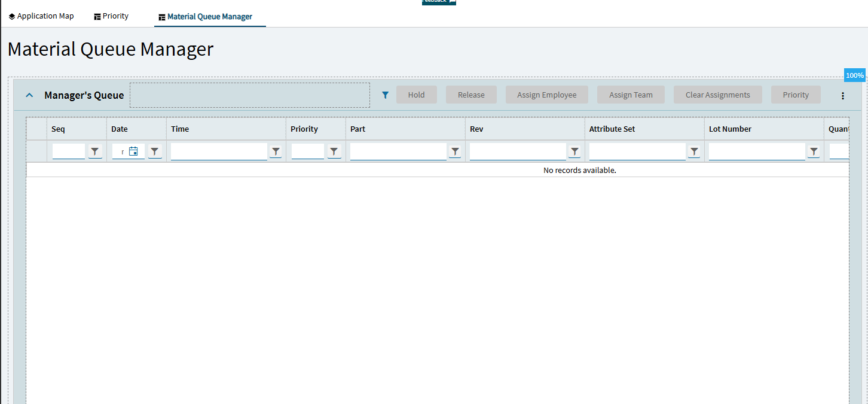Click the Part filter input field
The height and width of the screenshot is (404, 868).
[398, 151]
